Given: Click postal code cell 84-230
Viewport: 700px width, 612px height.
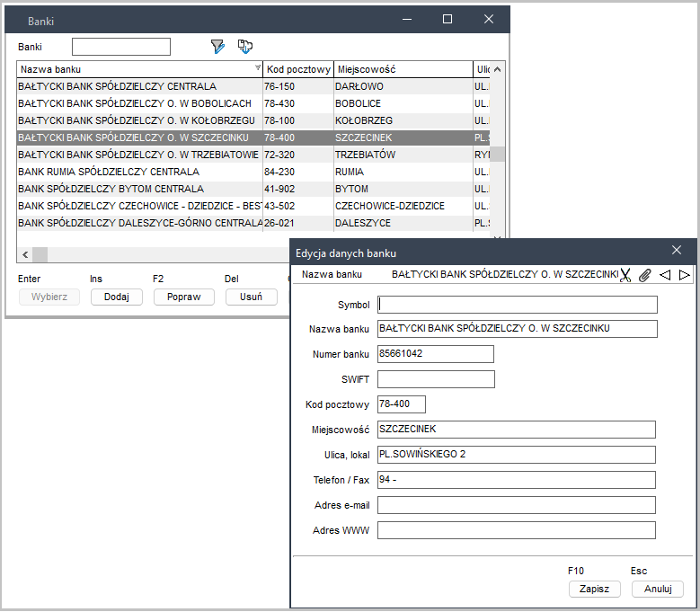Looking at the screenshot, I should click(x=298, y=172).
